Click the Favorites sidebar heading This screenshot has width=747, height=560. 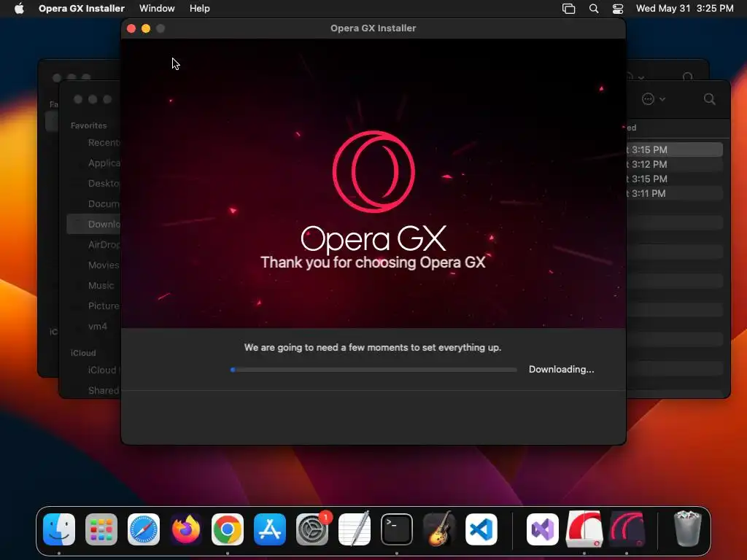click(88, 125)
